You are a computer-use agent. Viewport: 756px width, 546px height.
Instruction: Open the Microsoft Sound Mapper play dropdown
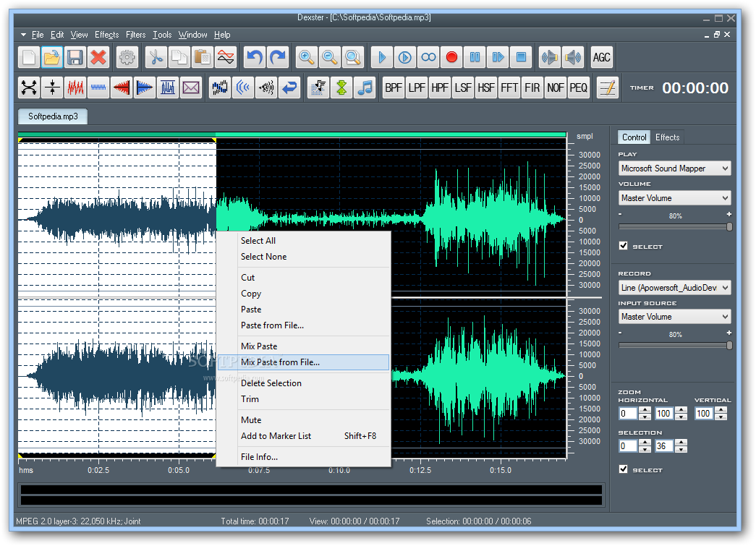674,169
